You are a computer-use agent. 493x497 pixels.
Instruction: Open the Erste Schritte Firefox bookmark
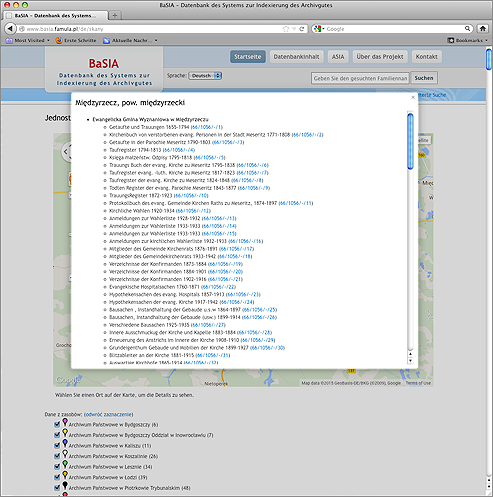click(76, 40)
